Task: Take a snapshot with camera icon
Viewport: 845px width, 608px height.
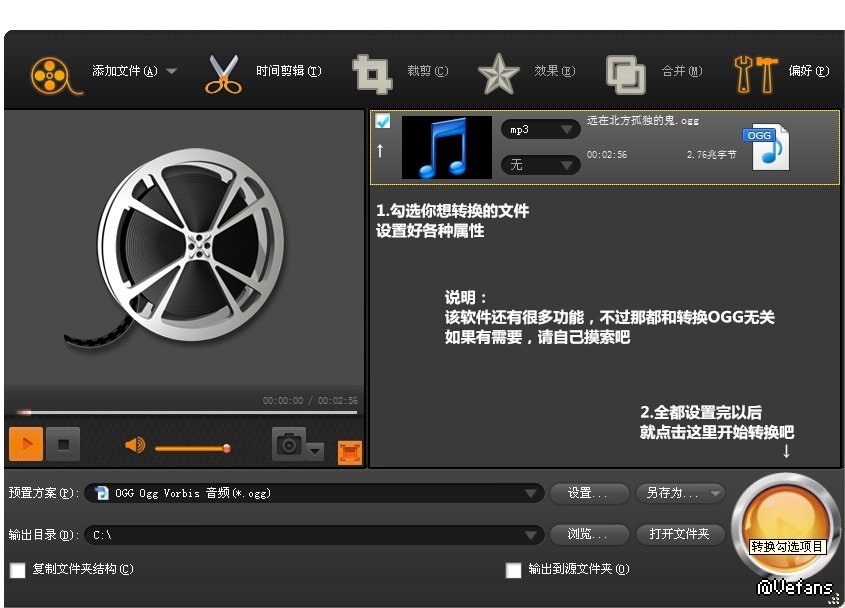Action: click(x=289, y=444)
